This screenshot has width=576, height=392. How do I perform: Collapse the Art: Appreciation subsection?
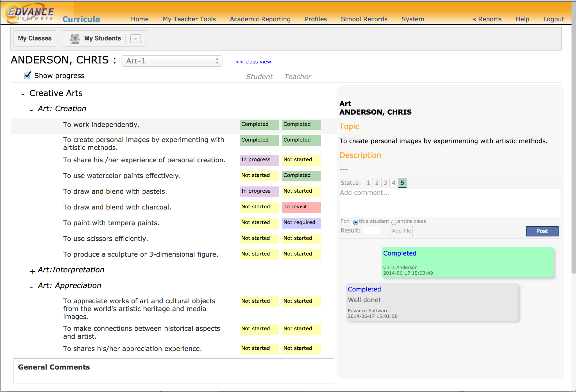[31, 287]
